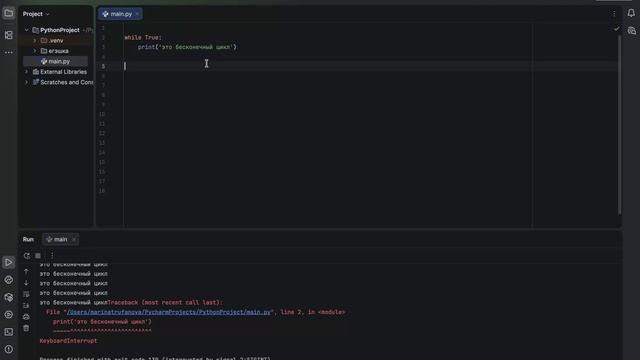Screen dimensions: 640x360
Task: Switch to the main.py editor tab
Action: tap(121, 14)
